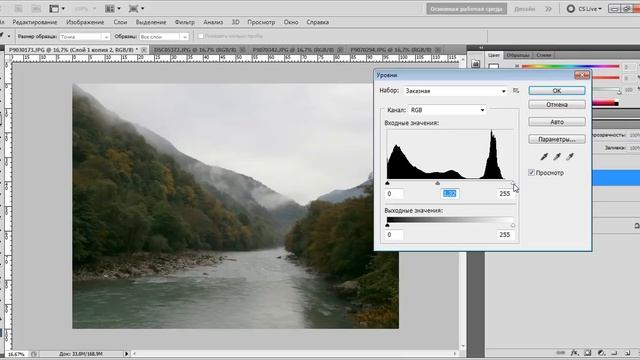
Task: Open the Изображение menu
Action: click(x=85, y=22)
